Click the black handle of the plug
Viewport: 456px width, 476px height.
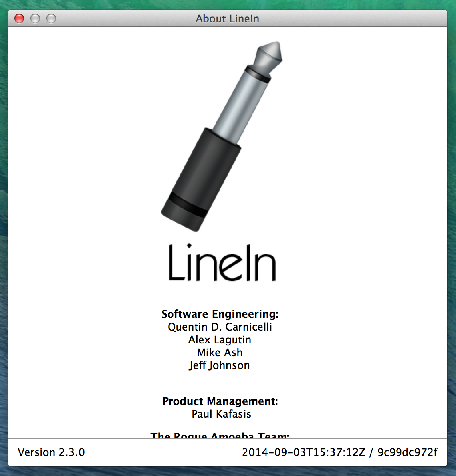pos(200,179)
